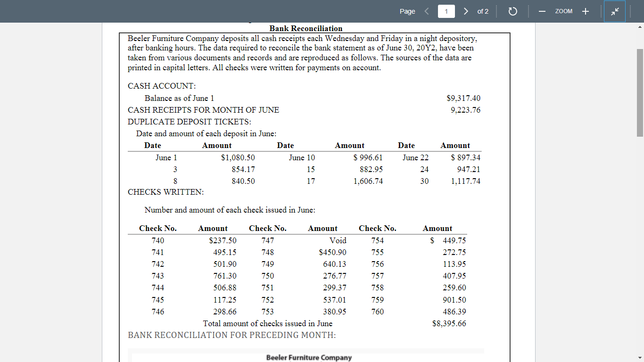Select the Bank Reconciliation title
The height and width of the screenshot is (362, 644).
306,27
